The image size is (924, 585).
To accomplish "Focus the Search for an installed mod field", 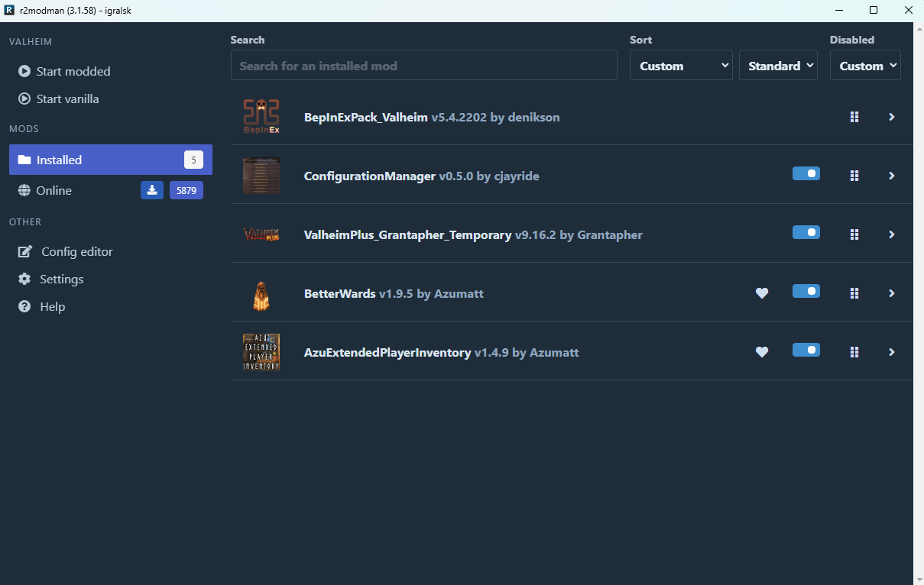I will 423,66.
